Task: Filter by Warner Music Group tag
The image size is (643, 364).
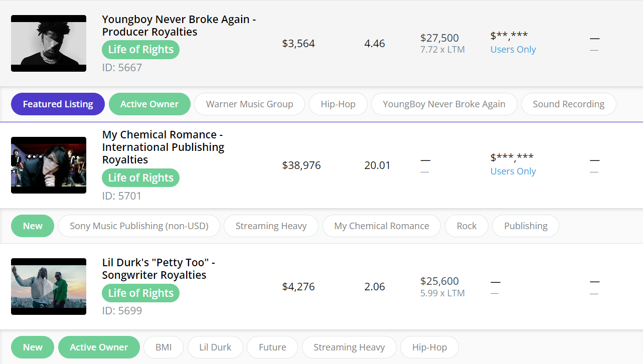Action: coord(249,104)
